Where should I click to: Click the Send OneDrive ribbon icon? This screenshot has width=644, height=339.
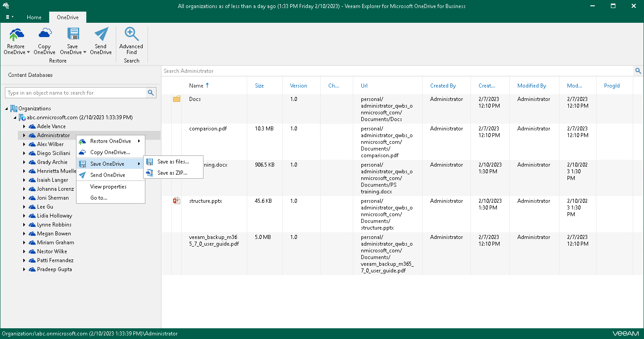point(101,35)
